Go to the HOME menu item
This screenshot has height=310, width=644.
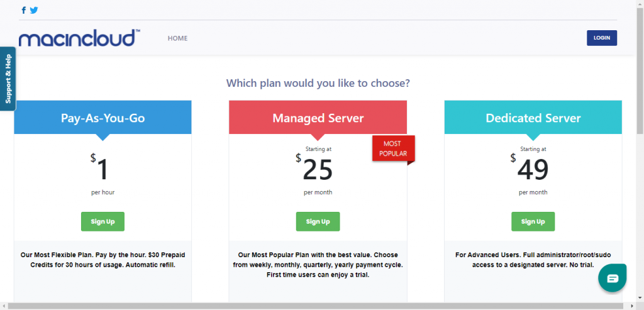(x=177, y=38)
